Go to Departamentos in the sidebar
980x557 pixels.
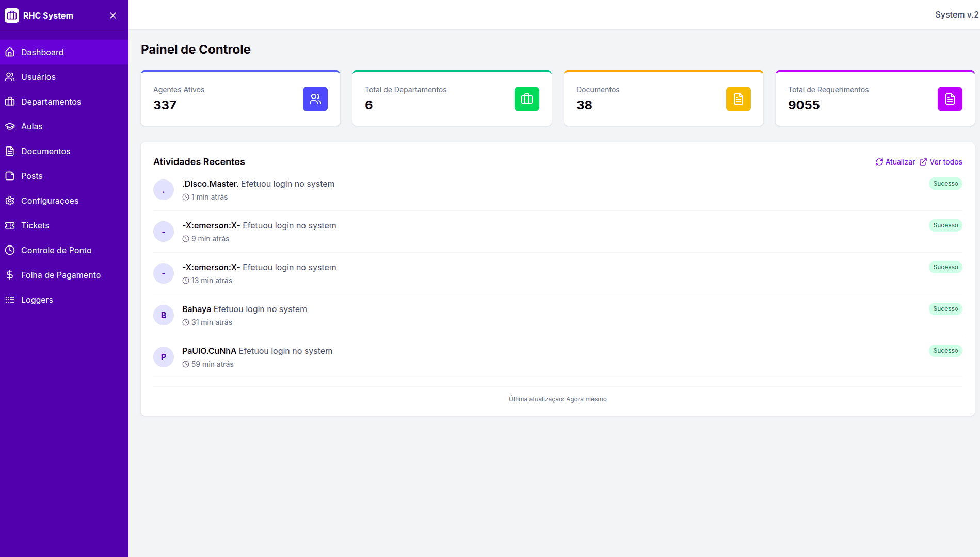[x=51, y=102]
